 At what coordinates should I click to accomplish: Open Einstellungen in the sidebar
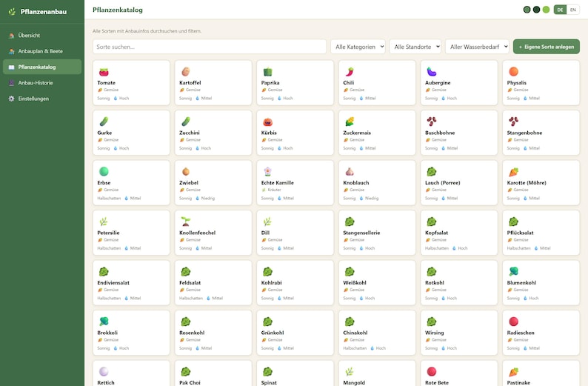[x=42, y=99]
